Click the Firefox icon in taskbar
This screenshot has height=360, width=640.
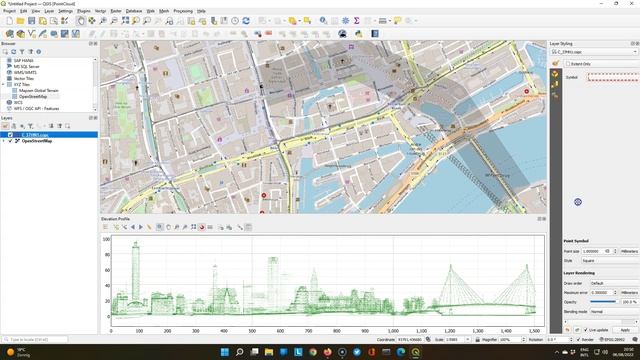coord(328,352)
